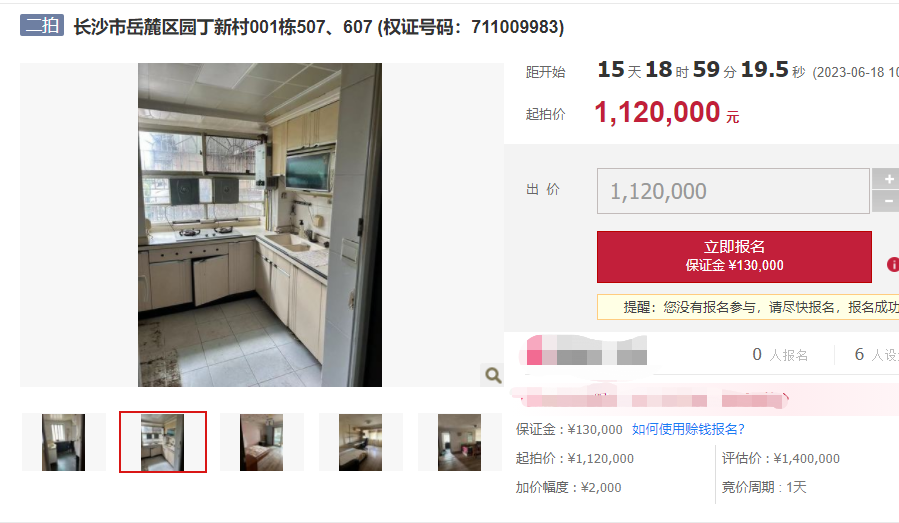The width and height of the screenshot is (899, 523).
Task: Click the large kitchen main photo
Action: coord(260,225)
